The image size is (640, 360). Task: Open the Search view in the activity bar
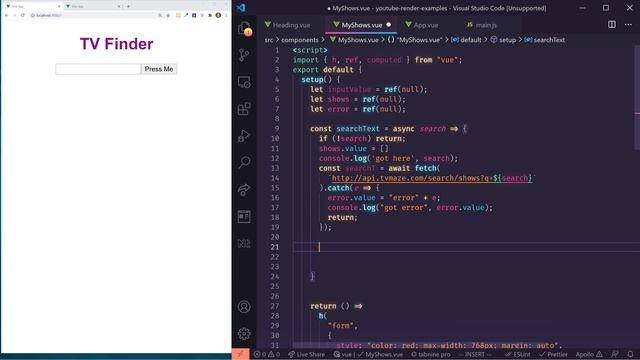click(x=244, y=162)
